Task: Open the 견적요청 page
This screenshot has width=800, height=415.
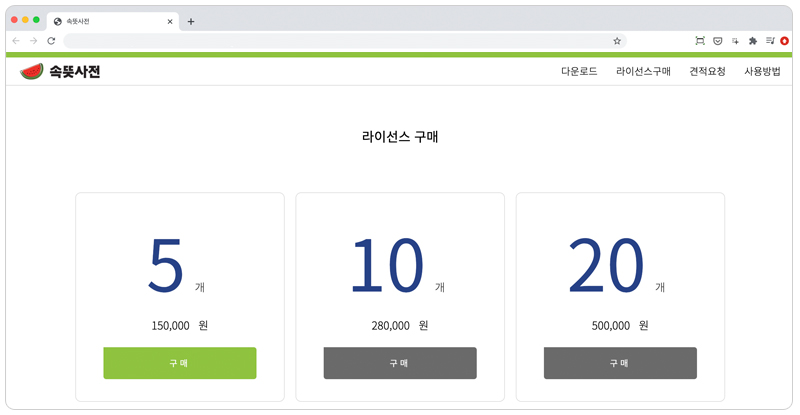Action: tap(707, 71)
